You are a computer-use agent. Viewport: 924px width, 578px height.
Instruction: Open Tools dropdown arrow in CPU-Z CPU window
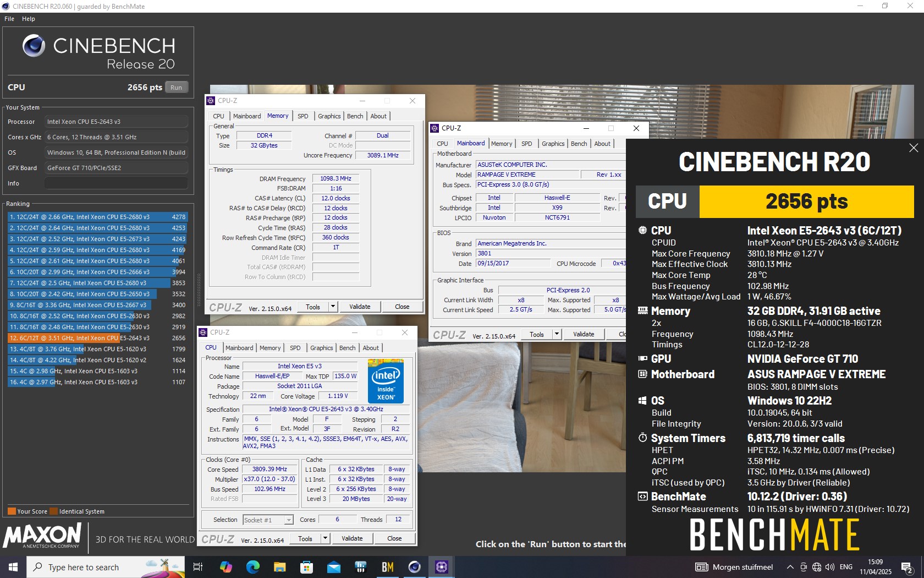pyautogui.click(x=326, y=538)
